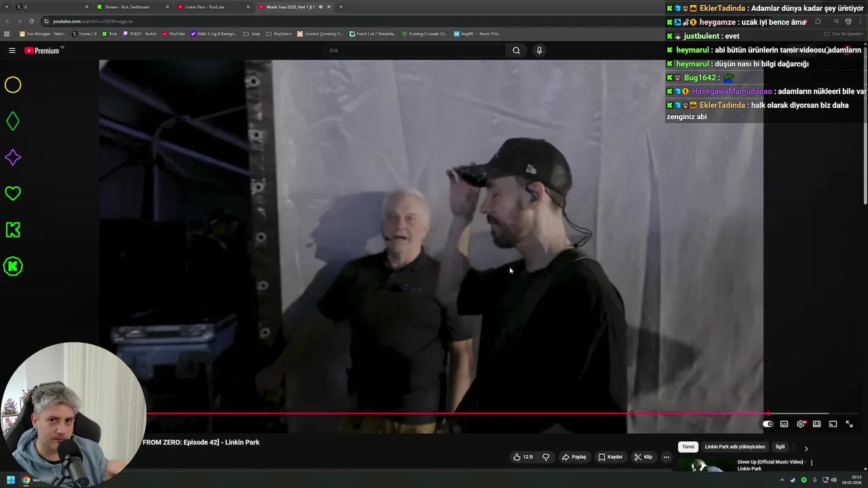
Task: Open the taskbar clock showing 20:15
Action: point(851,480)
